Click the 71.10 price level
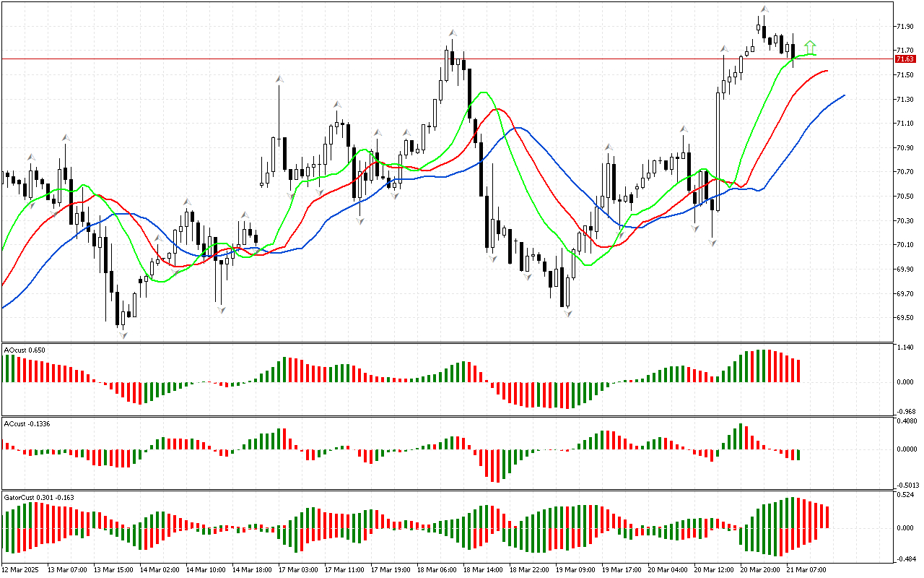924x578 pixels. pos(905,124)
